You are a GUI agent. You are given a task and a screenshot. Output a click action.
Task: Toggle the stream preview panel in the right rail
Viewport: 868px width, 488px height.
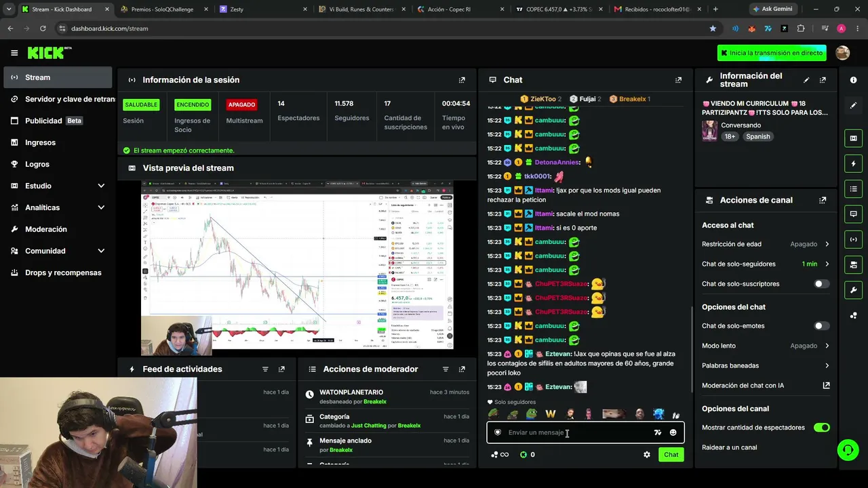click(x=853, y=138)
